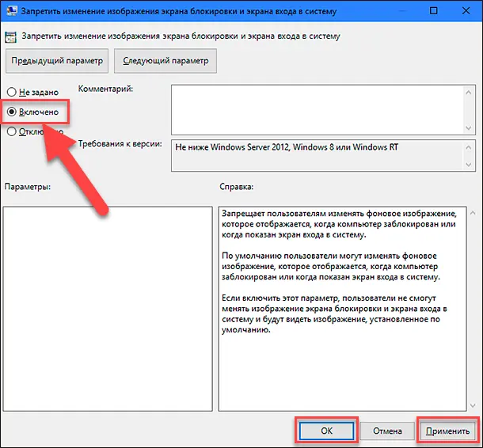This screenshot has height=448, width=483.
Task: Click the 'Справка' help text pane
Action: pyautogui.click(x=340, y=309)
